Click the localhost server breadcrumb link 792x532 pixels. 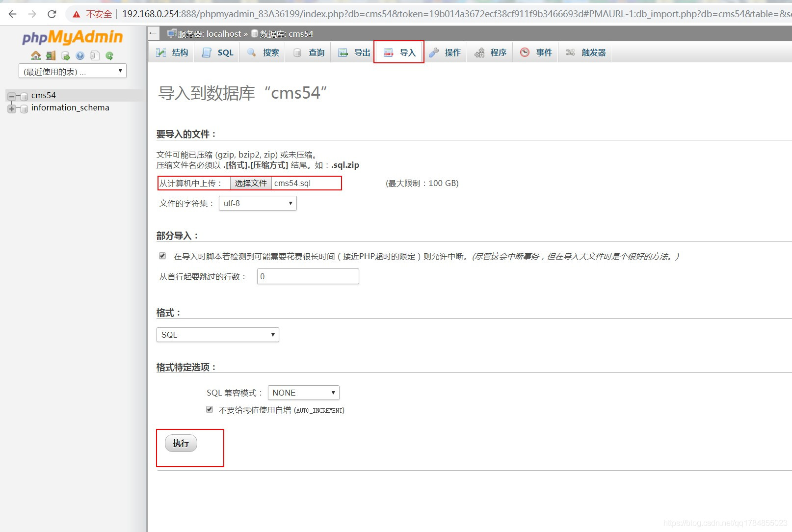pyautogui.click(x=210, y=34)
